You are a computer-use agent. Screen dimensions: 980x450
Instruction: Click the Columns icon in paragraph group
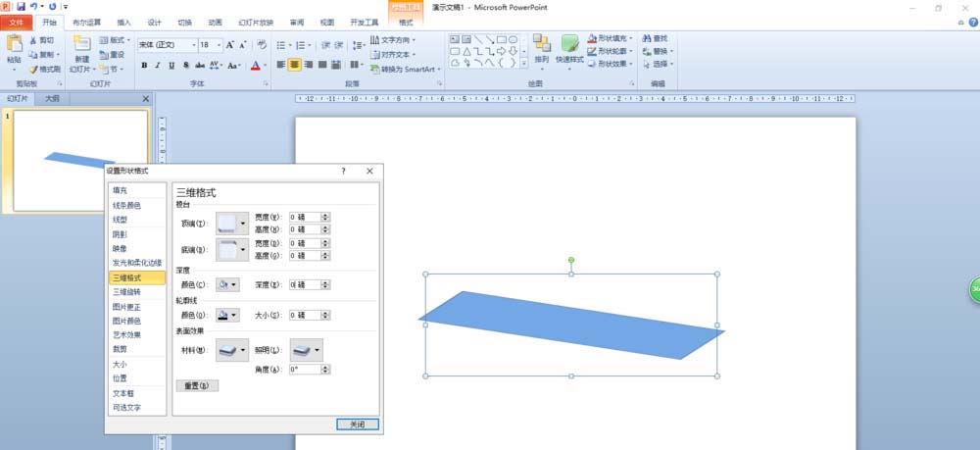357,65
